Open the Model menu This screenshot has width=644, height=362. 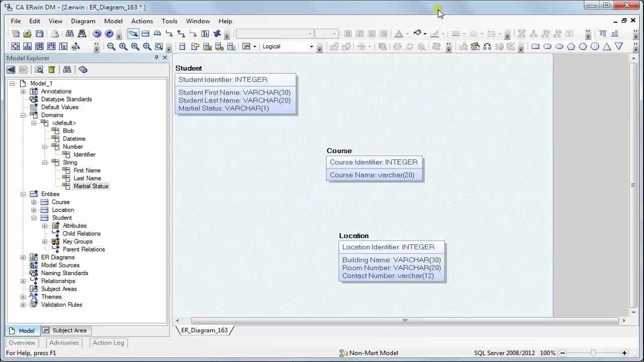point(113,21)
